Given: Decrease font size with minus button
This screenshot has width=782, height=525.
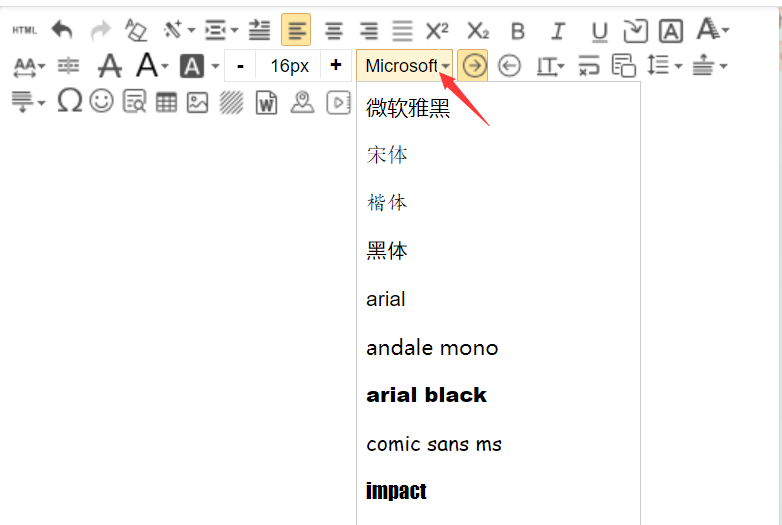Looking at the screenshot, I should click(240, 66).
